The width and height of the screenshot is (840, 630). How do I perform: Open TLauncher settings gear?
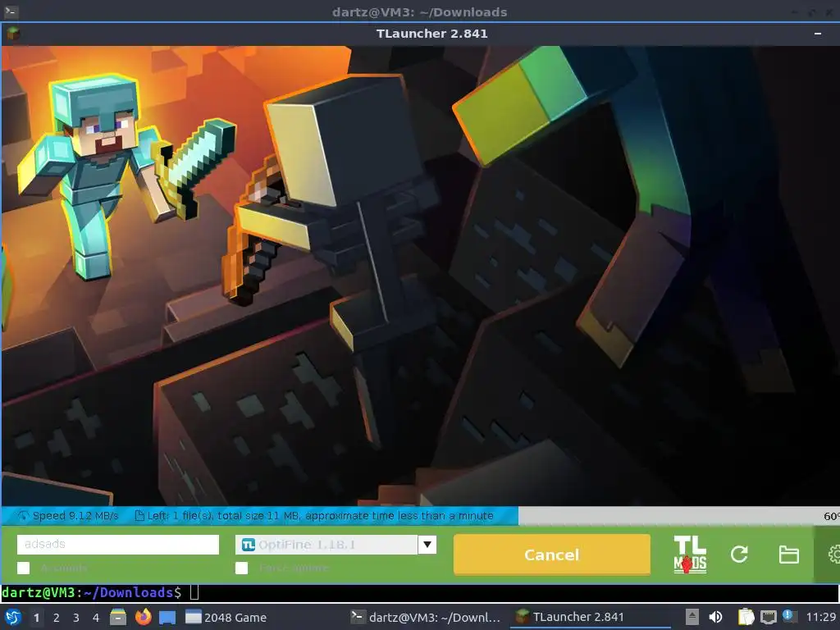point(833,555)
